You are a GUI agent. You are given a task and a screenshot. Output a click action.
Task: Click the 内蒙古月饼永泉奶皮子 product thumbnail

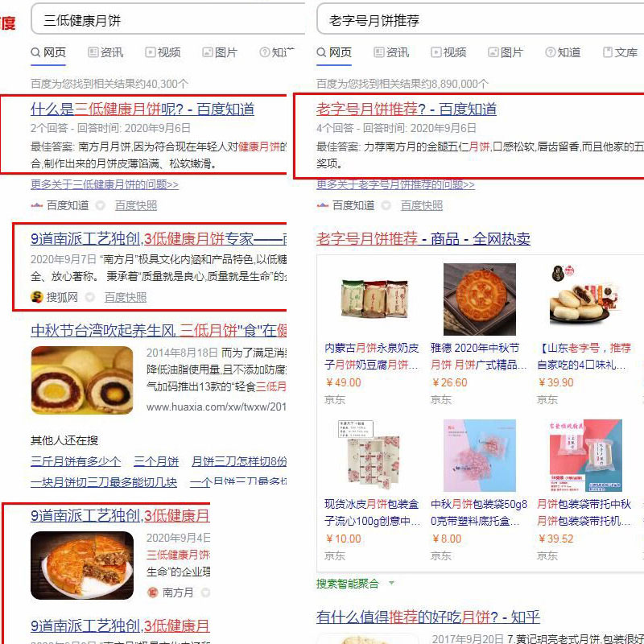[374, 299]
